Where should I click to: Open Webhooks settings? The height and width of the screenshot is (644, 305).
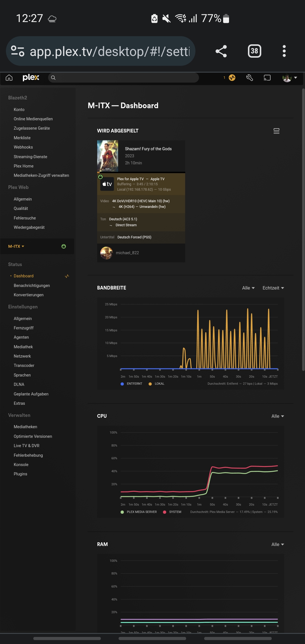pyautogui.click(x=23, y=147)
